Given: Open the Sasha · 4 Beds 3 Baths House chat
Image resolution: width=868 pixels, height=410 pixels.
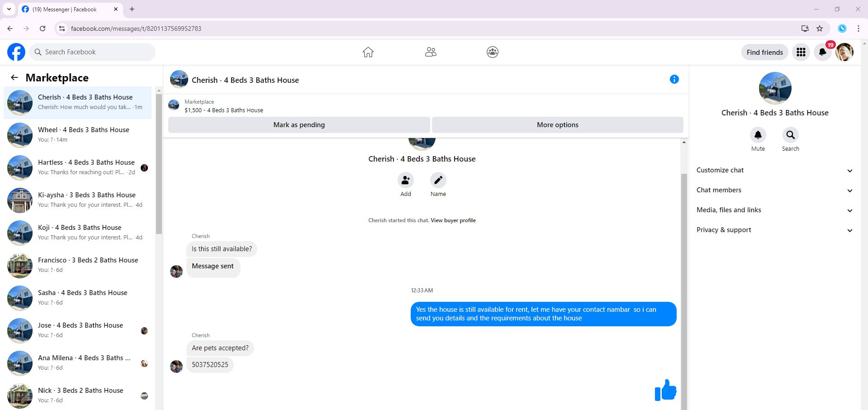Looking at the screenshot, I should tap(78, 298).
